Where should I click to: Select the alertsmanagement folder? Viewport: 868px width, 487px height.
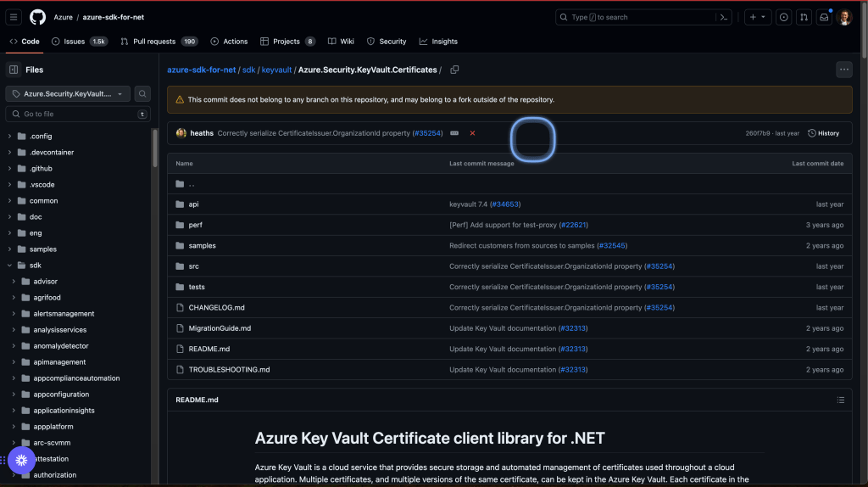tap(64, 314)
